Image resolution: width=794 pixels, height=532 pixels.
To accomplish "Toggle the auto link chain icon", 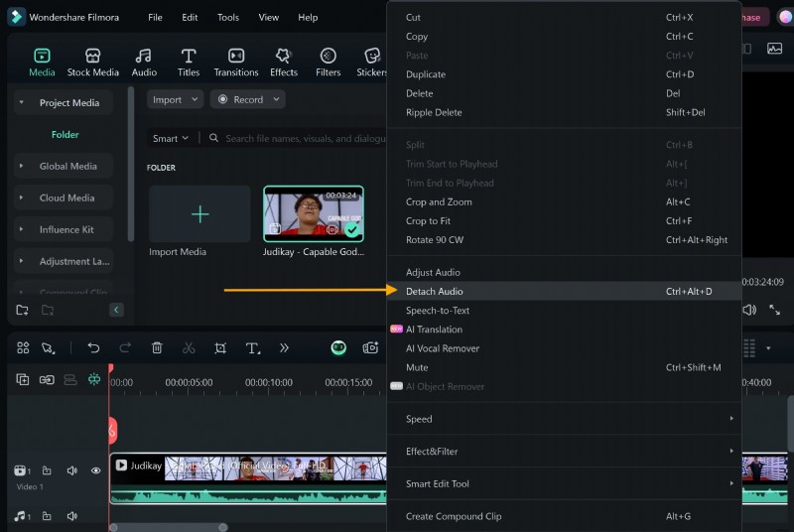I will [47, 379].
